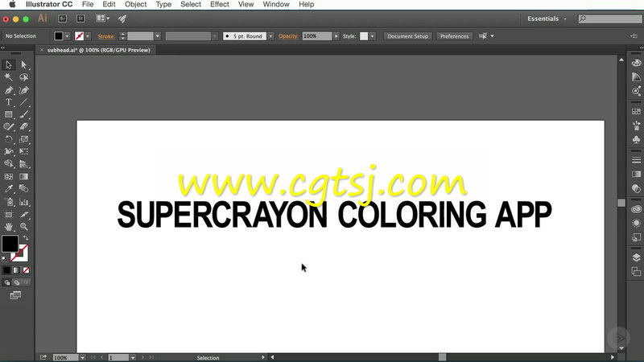The width and height of the screenshot is (644, 362).
Task: Open the artboard number dropdown
Action: coord(133,358)
